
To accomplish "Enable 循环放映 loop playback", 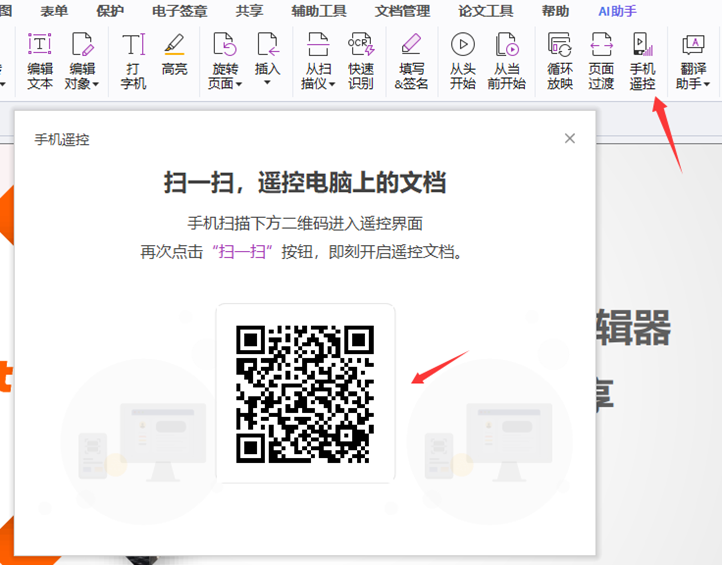I will coord(559,60).
